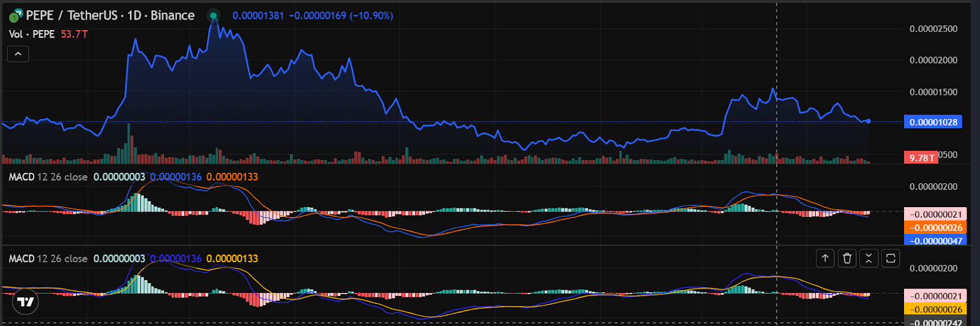Image resolution: width=980 pixels, height=326 pixels.
Task: Move the bottom MACD pane up
Action: tap(825, 258)
